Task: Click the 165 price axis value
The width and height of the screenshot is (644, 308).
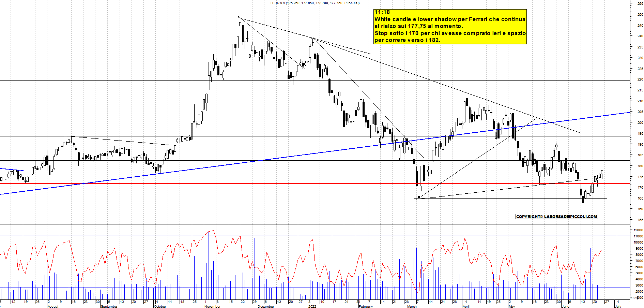Action: pos(640,198)
